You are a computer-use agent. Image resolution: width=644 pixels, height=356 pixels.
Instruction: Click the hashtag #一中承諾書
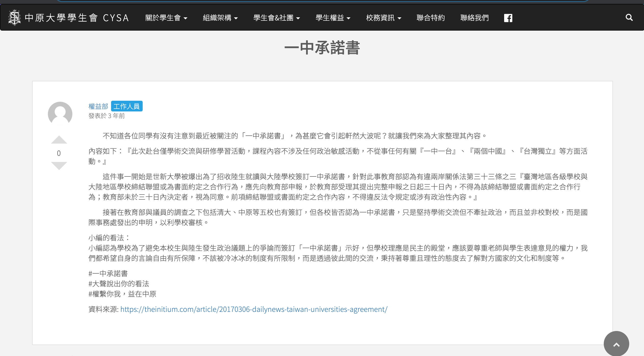click(108, 274)
